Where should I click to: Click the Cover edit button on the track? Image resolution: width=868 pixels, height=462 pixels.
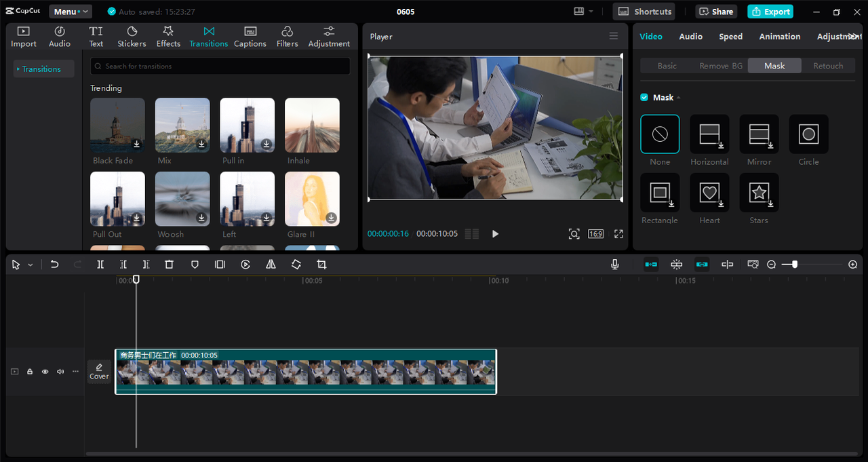pos(99,371)
